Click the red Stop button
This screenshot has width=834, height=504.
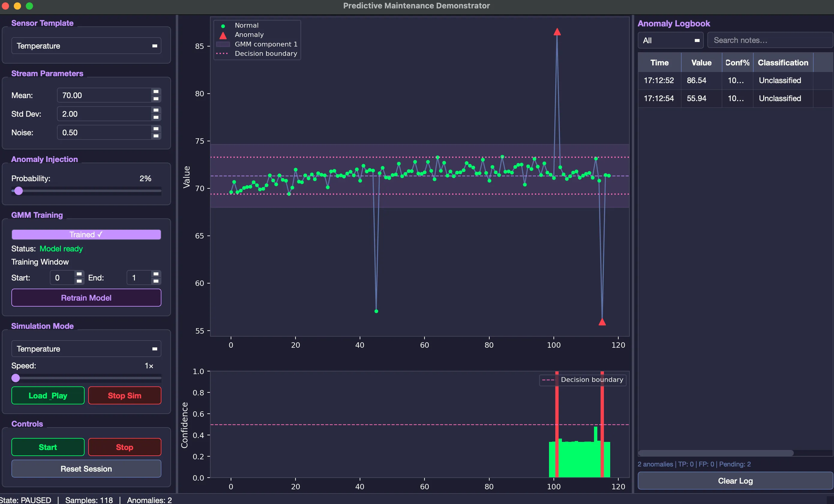[x=124, y=447]
